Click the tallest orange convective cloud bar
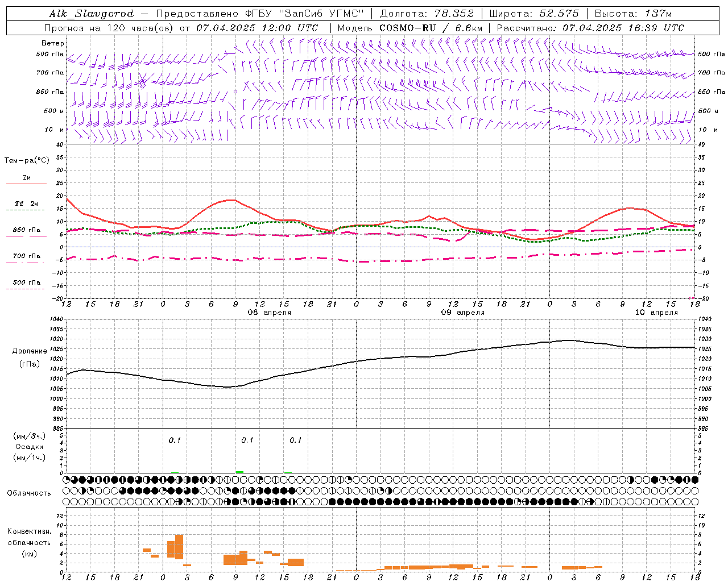728x582 pixels. pos(179,547)
